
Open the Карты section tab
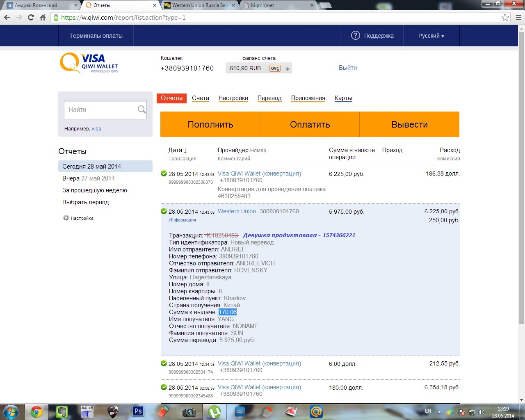click(343, 98)
